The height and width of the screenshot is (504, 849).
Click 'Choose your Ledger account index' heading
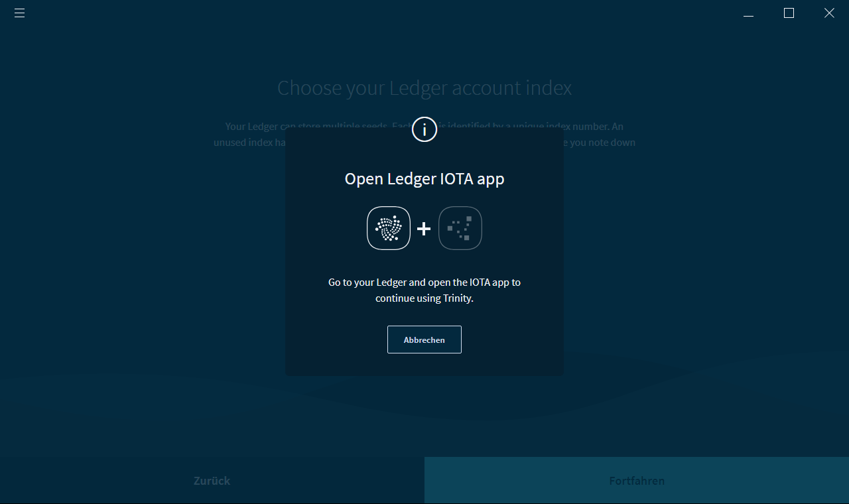424,88
